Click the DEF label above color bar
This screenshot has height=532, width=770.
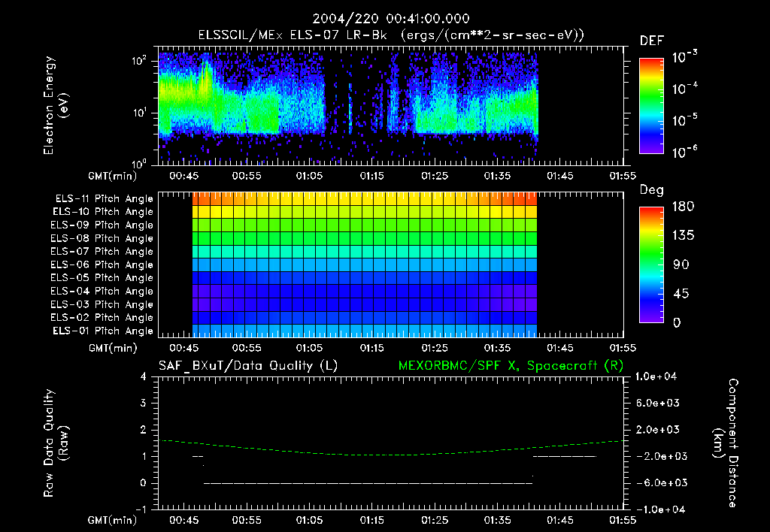pyautogui.click(x=651, y=41)
